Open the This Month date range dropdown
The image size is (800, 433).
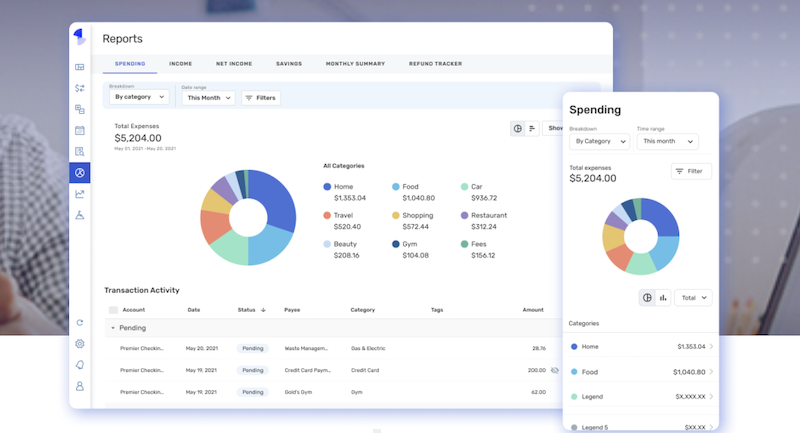point(208,98)
